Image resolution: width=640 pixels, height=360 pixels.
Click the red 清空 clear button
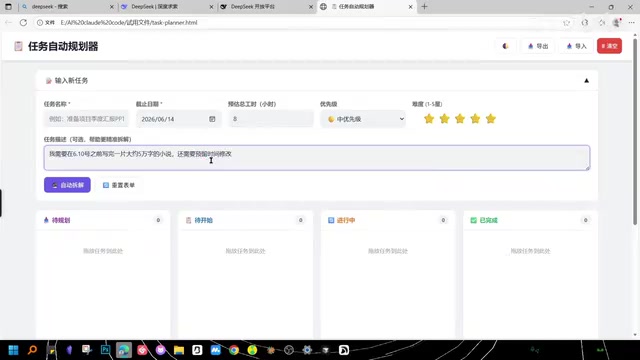pos(609,46)
